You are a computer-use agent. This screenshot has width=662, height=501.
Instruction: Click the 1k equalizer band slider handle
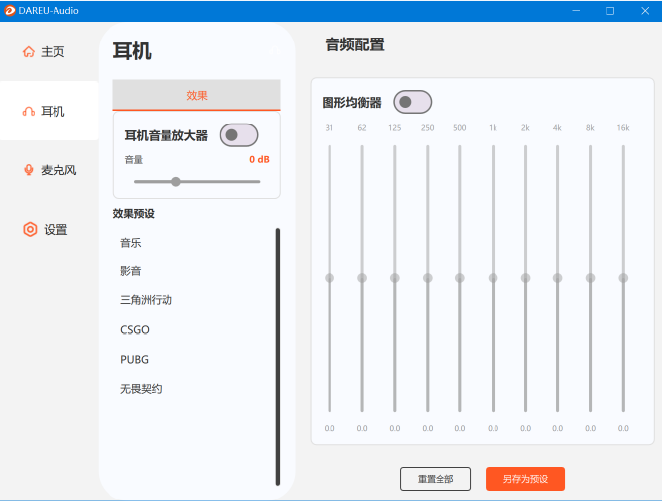pyautogui.click(x=493, y=278)
